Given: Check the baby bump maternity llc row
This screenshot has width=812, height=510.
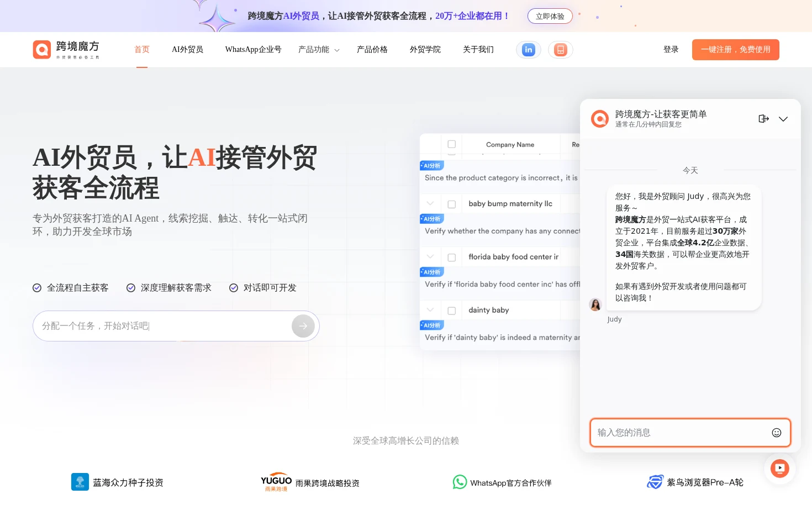Looking at the screenshot, I should (451, 204).
